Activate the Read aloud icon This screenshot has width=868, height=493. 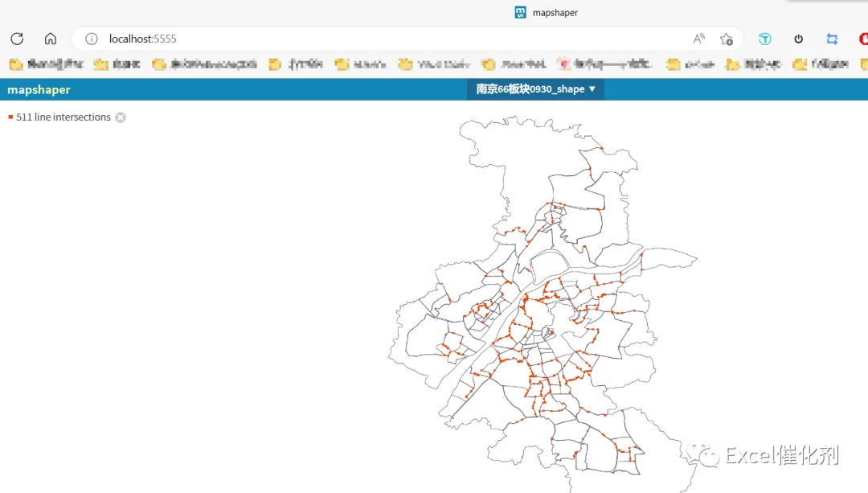click(x=698, y=39)
